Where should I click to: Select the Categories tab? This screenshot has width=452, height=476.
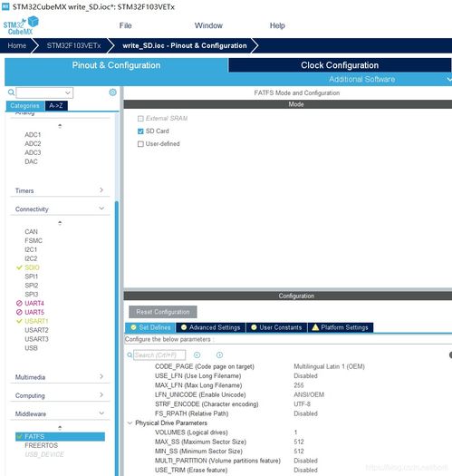click(x=24, y=106)
